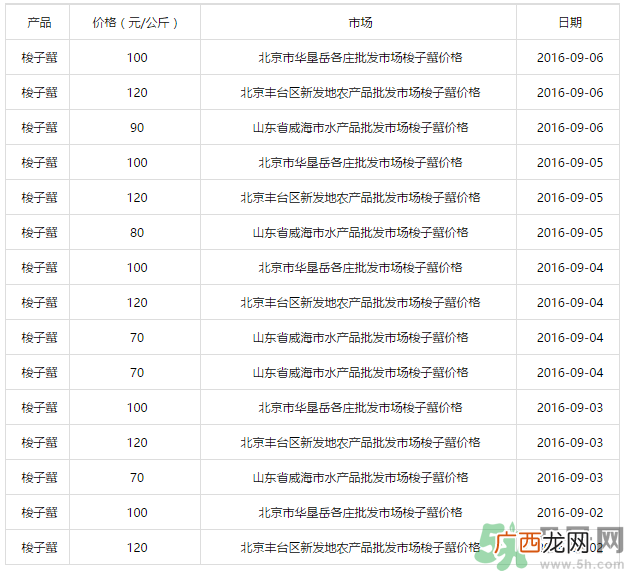Select price 120 in the bottom 新发地 row
Image resolution: width=624 pixels, height=571 pixels.
click(137, 548)
